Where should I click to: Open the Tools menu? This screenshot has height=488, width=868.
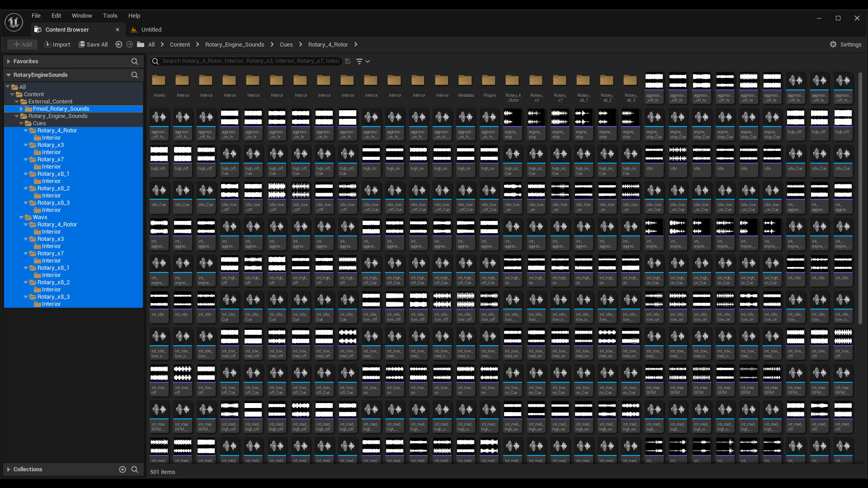click(x=110, y=15)
